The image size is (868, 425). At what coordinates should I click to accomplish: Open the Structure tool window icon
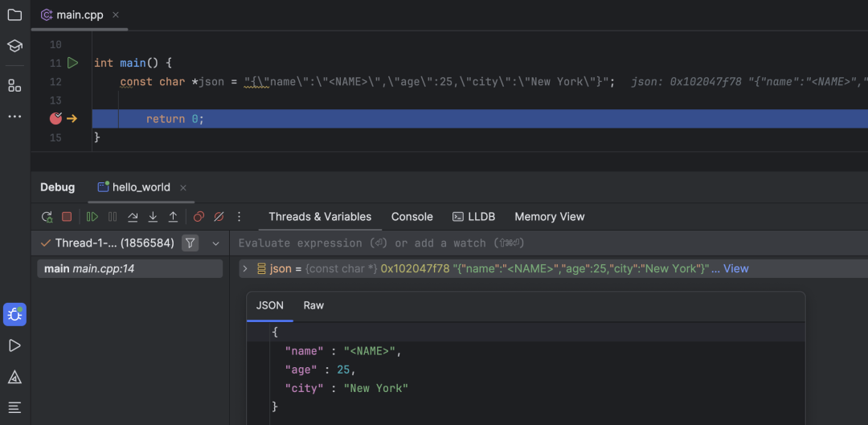(x=14, y=86)
